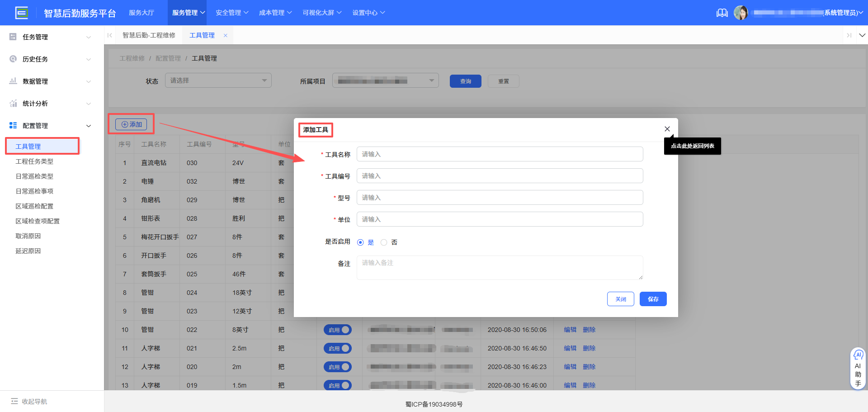The image size is (868, 412).
Task: Switch to the 智慧后勤-工程维修 tab
Action: coord(149,35)
